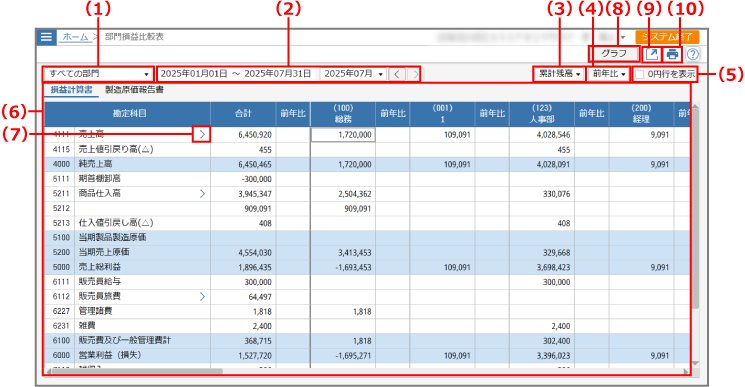The height and width of the screenshot is (387, 745).
Task: Click the (001) 1 column header
Action: pos(442,114)
